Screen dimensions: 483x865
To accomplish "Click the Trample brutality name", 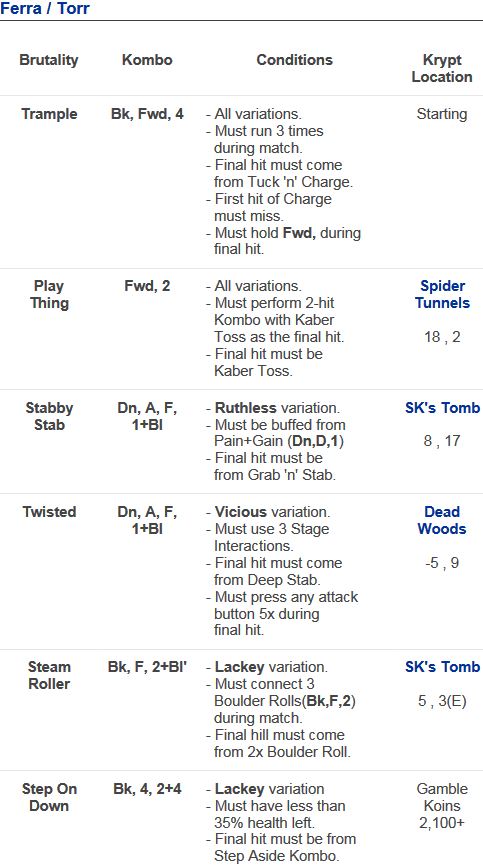I will point(49,114).
